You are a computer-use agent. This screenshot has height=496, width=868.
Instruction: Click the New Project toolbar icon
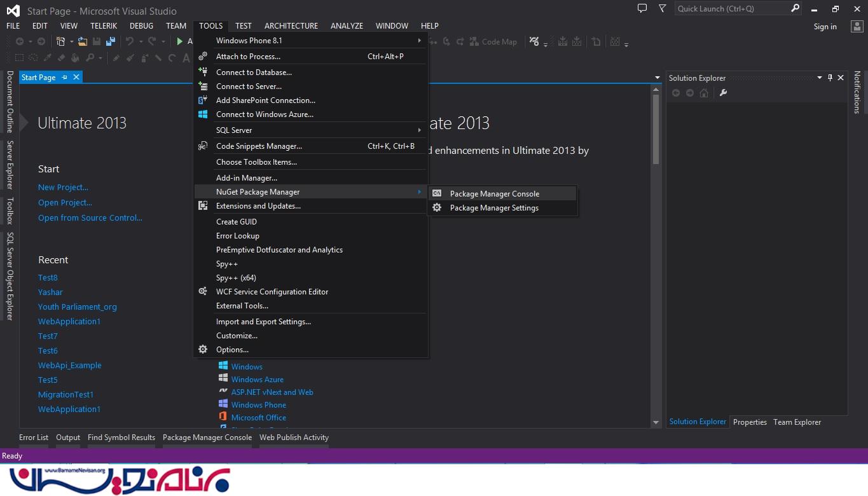(61, 41)
